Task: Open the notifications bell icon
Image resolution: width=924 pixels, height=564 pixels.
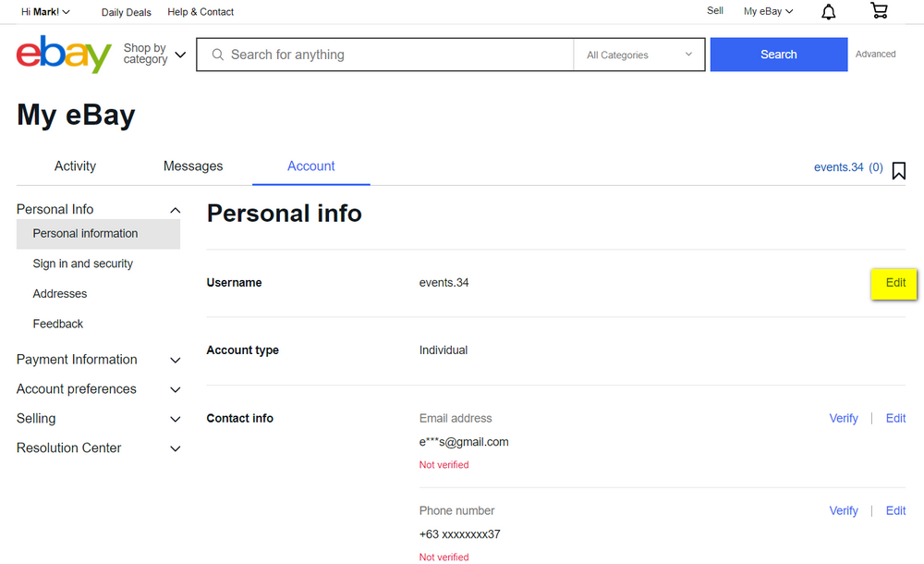Action: (x=829, y=12)
